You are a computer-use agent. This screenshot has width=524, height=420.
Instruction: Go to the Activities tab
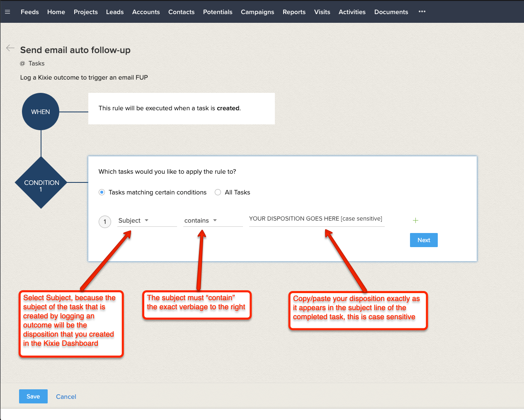pyautogui.click(x=352, y=12)
